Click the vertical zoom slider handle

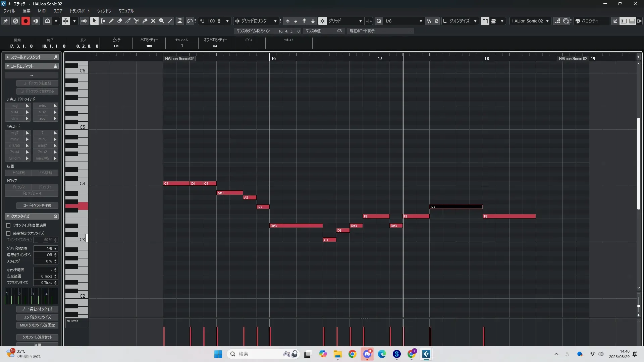(638, 306)
